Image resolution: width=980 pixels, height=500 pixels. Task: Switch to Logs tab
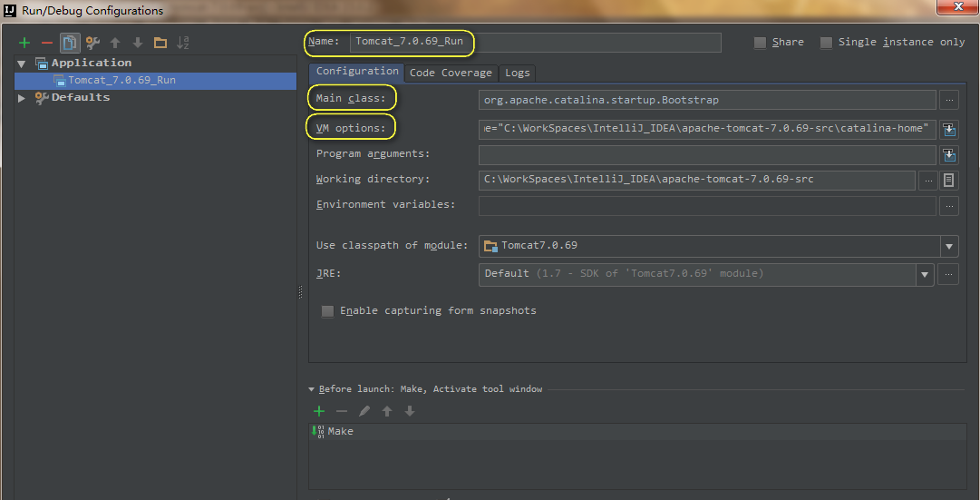518,73
